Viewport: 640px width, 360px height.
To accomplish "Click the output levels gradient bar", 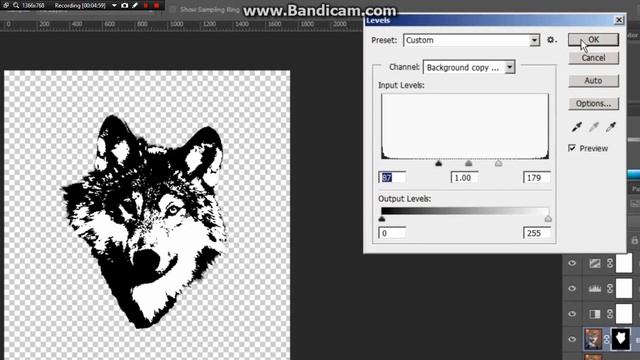I will click(465, 211).
